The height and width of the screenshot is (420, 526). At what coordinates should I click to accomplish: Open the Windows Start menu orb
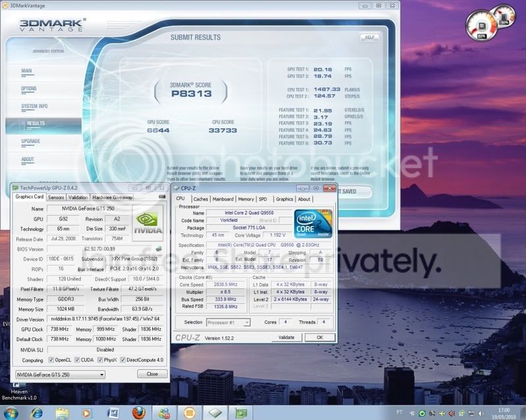pos(14,412)
